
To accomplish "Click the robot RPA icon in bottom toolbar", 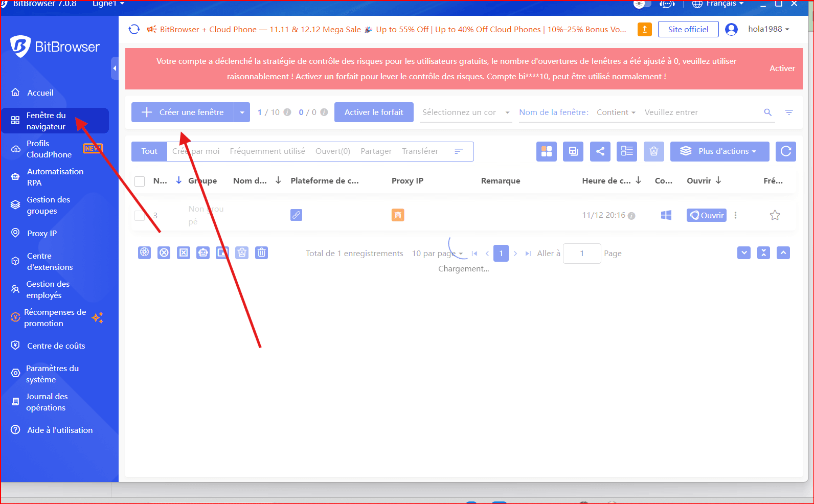I will pyautogui.click(x=203, y=253).
